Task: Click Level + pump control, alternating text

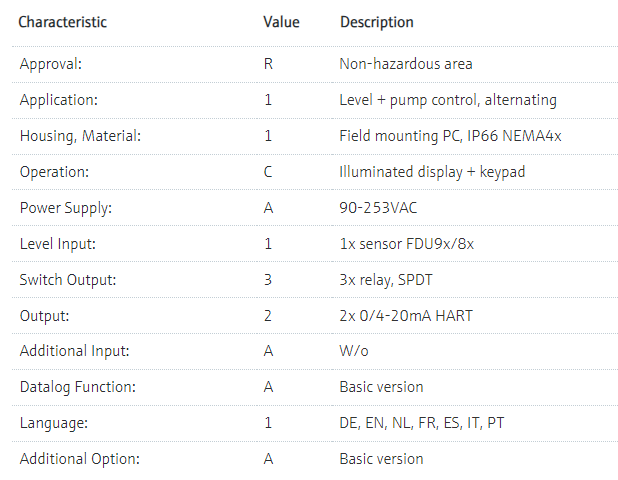Action: [x=448, y=100]
